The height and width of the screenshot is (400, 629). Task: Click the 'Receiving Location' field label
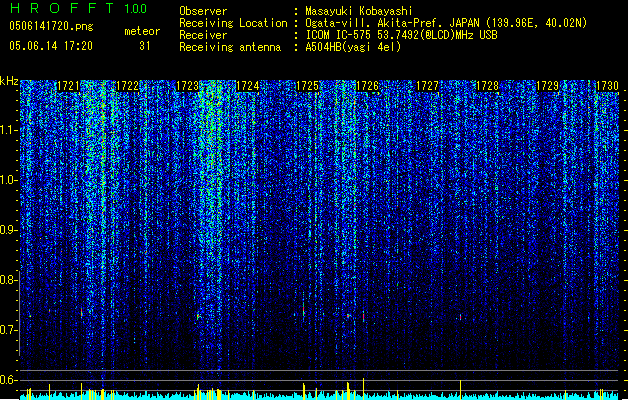[x=233, y=23]
